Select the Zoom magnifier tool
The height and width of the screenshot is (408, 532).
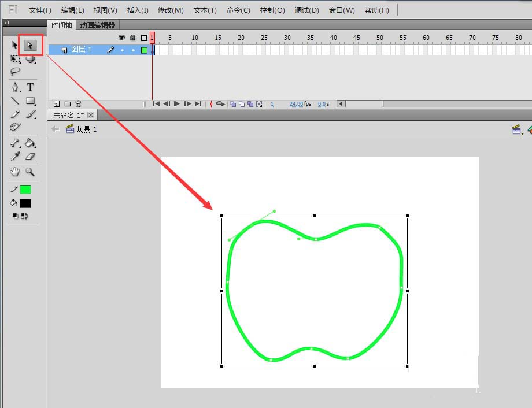point(30,172)
